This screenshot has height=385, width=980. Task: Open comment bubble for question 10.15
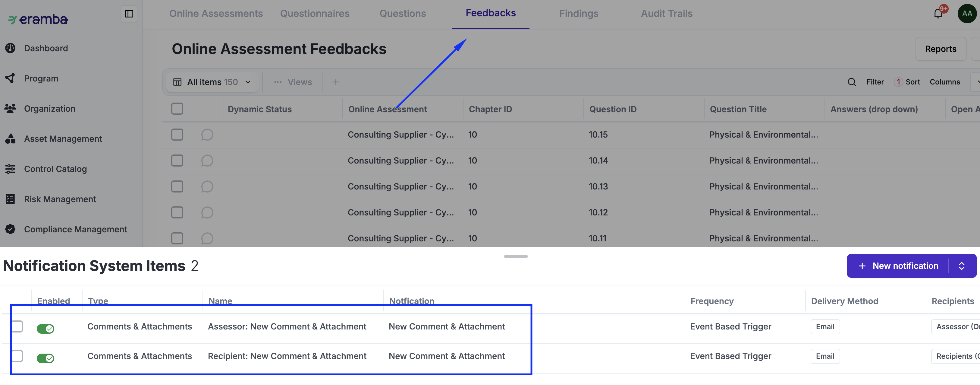pos(207,135)
